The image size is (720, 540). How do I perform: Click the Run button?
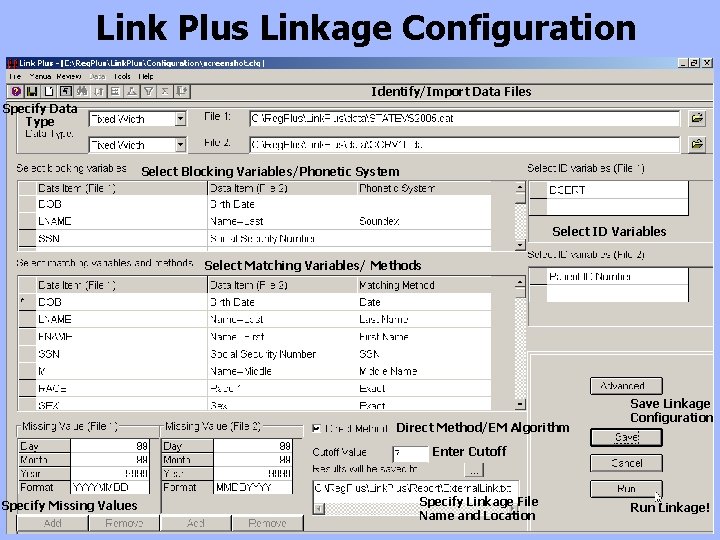(626, 489)
